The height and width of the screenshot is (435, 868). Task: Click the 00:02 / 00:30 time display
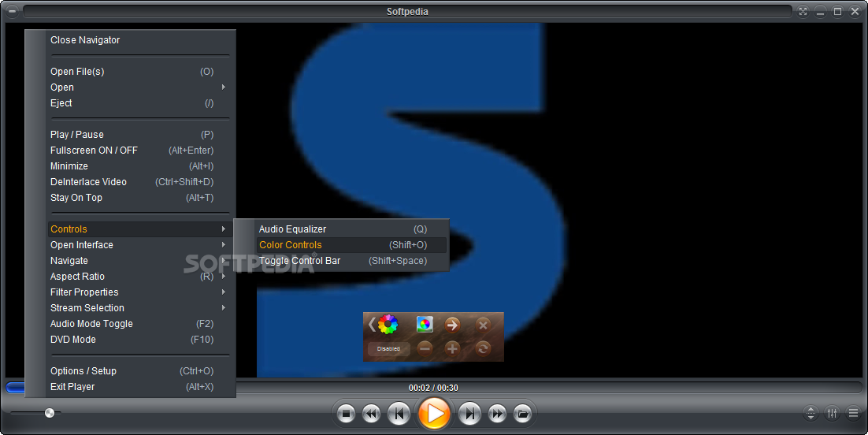click(x=433, y=388)
